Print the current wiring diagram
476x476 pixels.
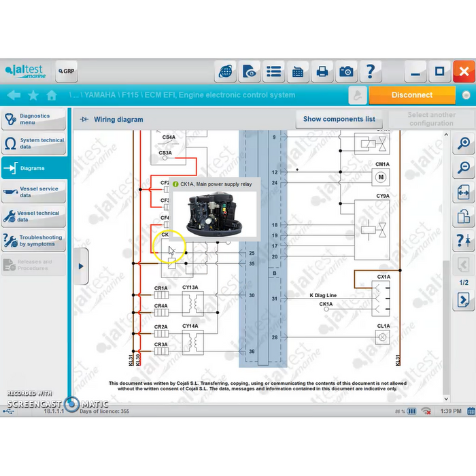click(x=322, y=71)
